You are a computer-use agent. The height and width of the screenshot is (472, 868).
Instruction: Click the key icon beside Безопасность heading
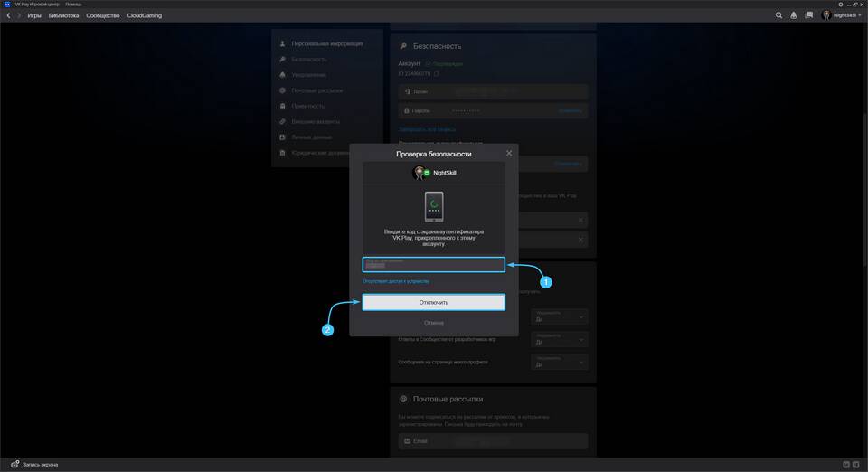click(x=403, y=46)
